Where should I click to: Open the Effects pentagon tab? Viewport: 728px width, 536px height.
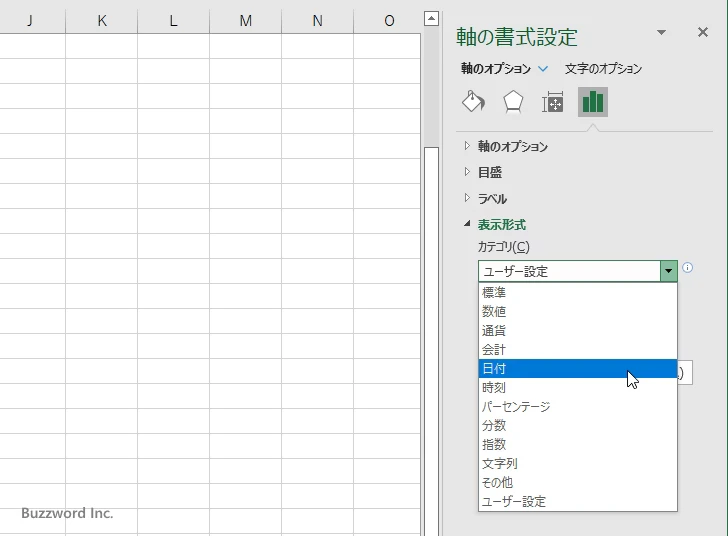click(513, 102)
